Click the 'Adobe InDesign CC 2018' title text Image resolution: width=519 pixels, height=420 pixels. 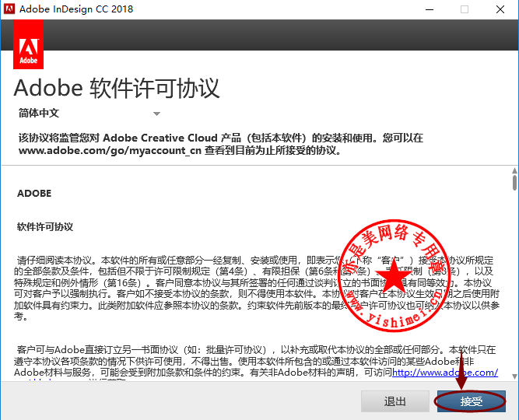(76, 9)
